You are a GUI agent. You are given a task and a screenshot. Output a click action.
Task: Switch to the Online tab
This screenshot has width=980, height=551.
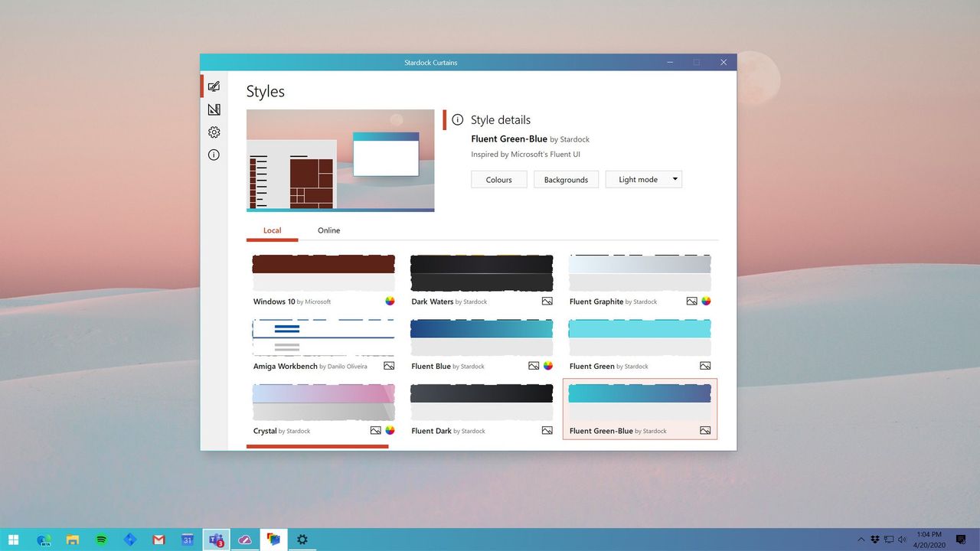[x=328, y=230]
